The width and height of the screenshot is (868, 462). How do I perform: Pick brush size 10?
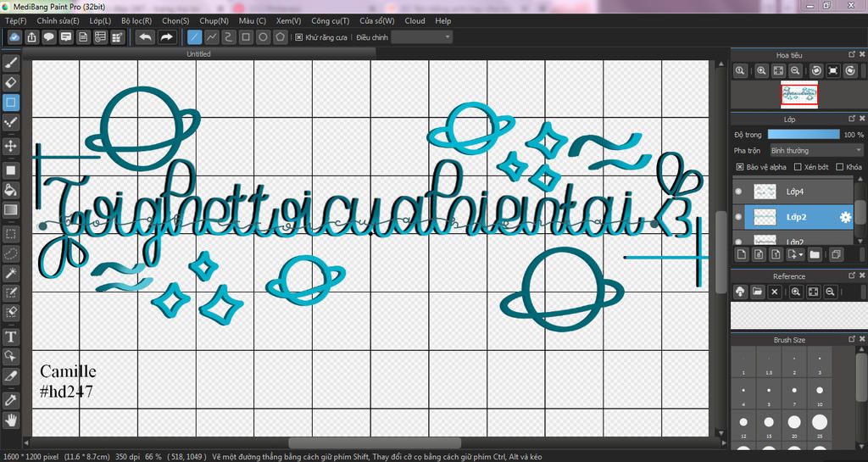pos(820,394)
